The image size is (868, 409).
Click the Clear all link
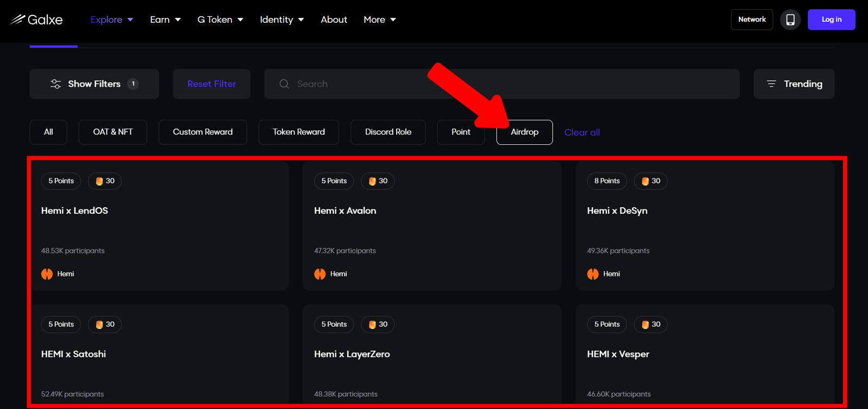pyautogui.click(x=582, y=132)
